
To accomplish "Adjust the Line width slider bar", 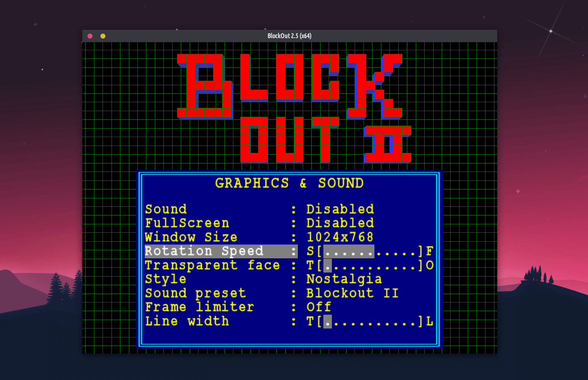I will [x=370, y=322].
